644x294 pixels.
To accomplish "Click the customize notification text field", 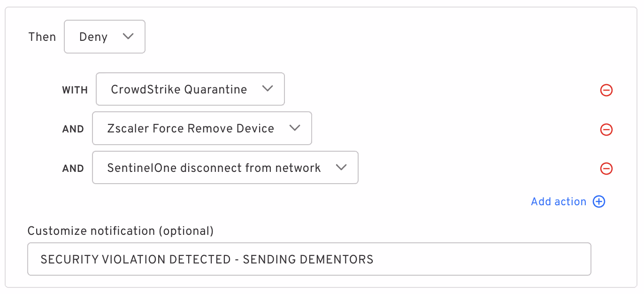I will pyautogui.click(x=309, y=259).
